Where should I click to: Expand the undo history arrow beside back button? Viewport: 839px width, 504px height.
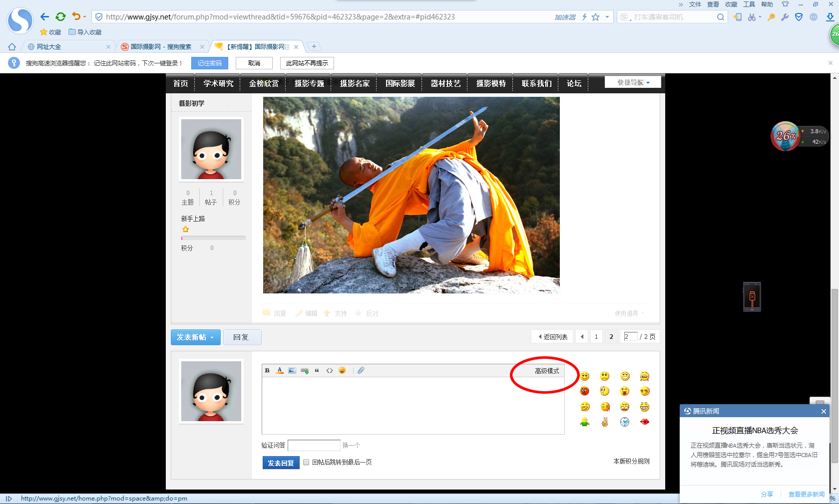(x=84, y=17)
